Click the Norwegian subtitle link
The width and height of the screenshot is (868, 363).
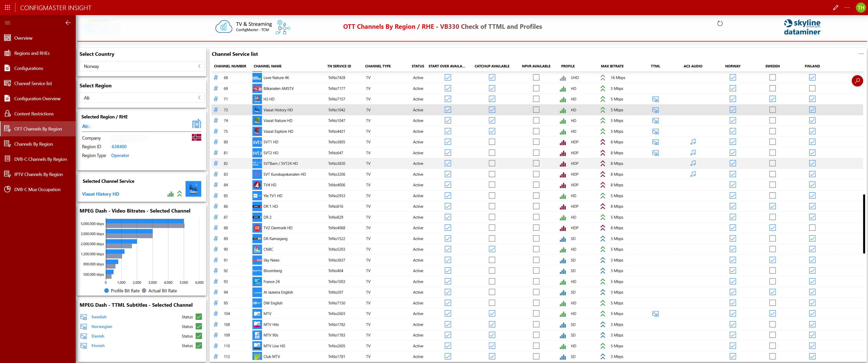[x=102, y=327]
